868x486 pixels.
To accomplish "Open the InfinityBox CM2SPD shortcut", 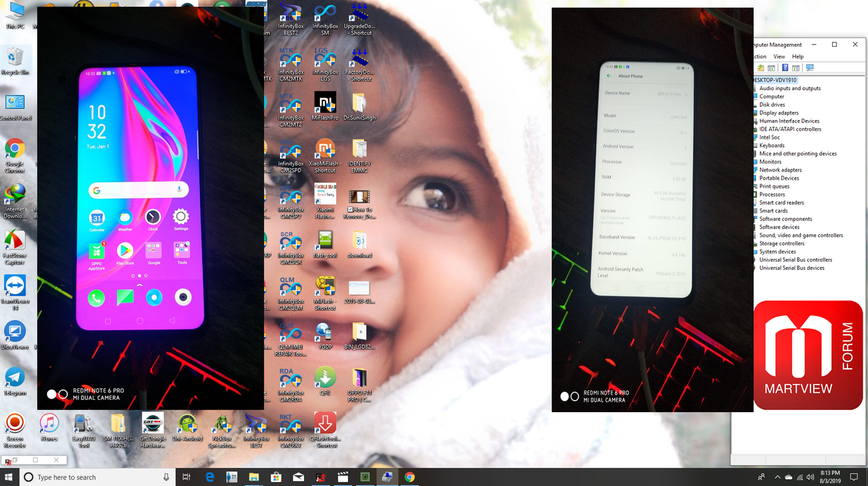I will coord(291,156).
